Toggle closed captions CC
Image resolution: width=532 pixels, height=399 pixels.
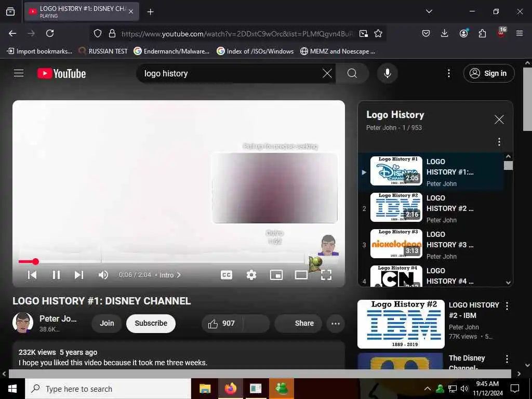tap(227, 275)
